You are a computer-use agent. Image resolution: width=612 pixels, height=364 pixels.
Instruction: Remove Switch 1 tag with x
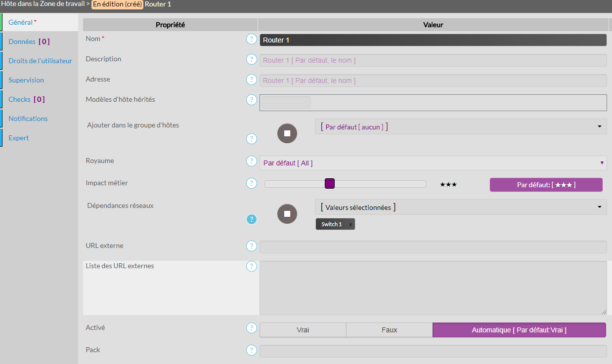coord(350,224)
